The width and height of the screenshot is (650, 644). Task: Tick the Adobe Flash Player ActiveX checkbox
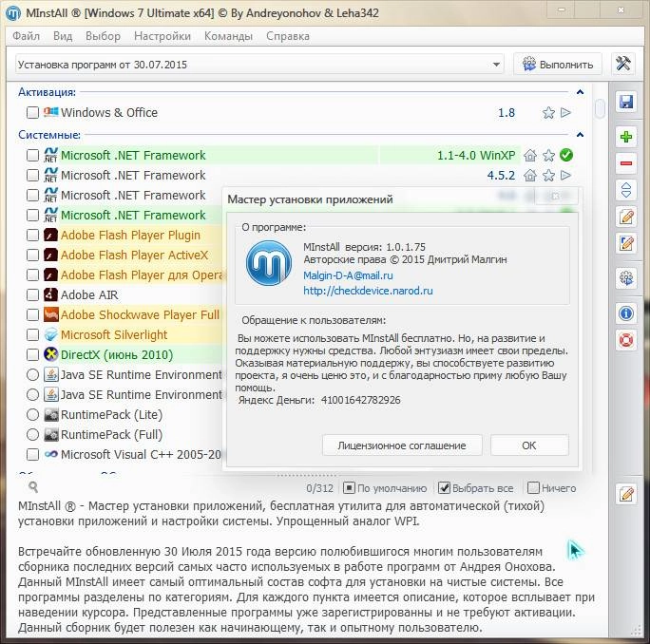point(32,255)
